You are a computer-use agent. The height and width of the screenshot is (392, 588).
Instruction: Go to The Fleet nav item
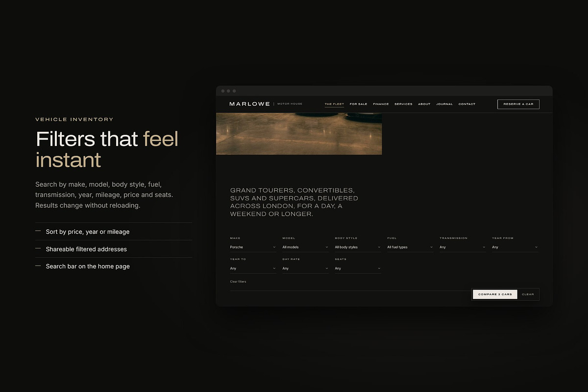click(334, 104)
